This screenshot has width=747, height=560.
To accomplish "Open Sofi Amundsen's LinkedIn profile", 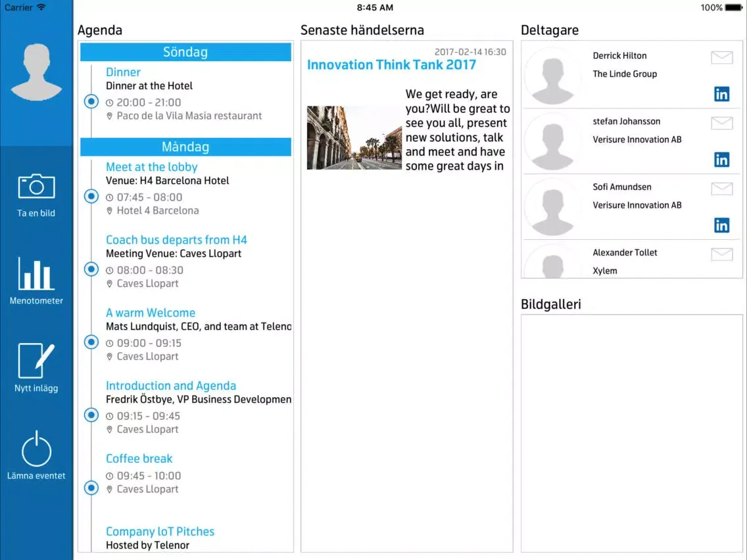I will click(722, 225).
